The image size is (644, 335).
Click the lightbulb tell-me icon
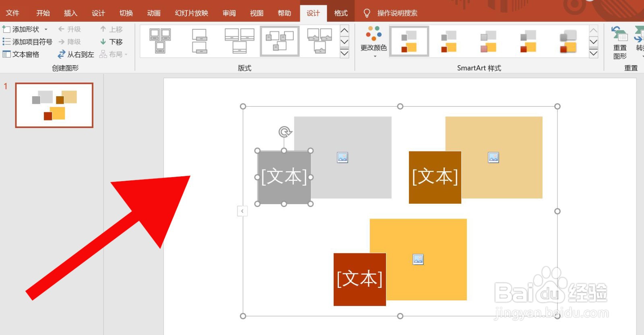367,13
